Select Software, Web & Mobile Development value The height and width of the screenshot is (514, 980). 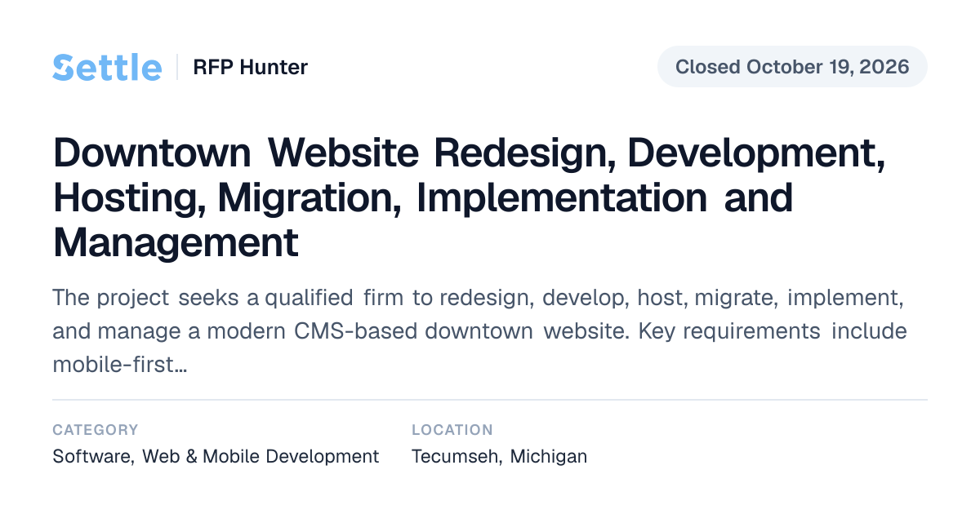216,456
